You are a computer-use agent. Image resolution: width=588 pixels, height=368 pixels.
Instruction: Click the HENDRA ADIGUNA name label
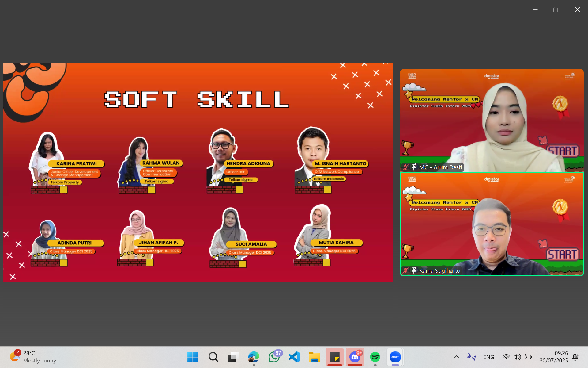pos(248,164)
